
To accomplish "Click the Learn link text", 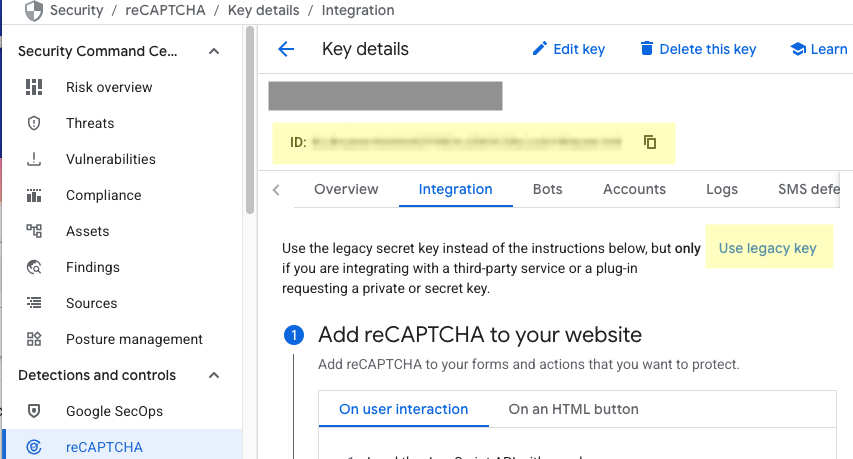I will (829, 49).
